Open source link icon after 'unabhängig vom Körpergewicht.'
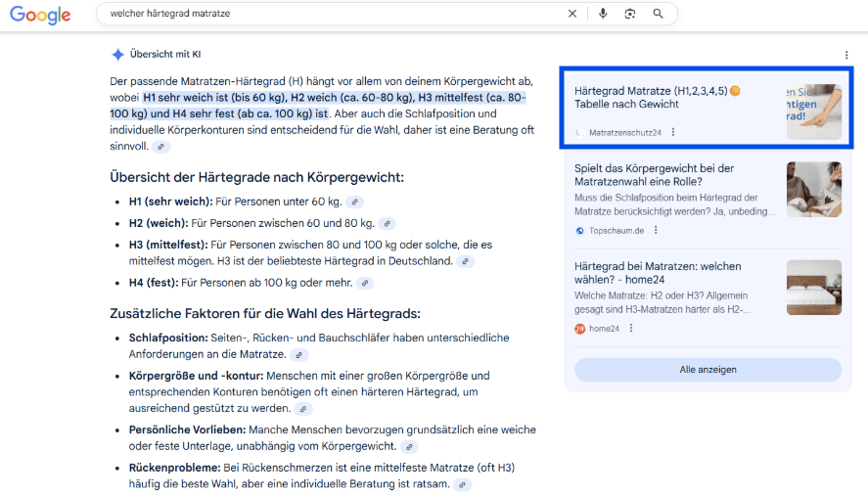868x496 pixels. (409, 447)
